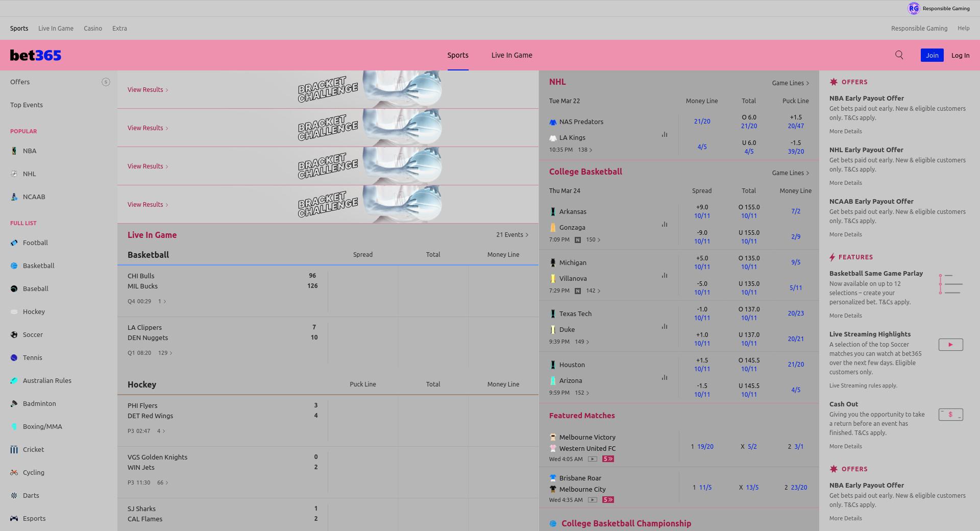Click the Cricket wickets icon
This screenshot has width=980, height=531.
click(x=14, y=449)
